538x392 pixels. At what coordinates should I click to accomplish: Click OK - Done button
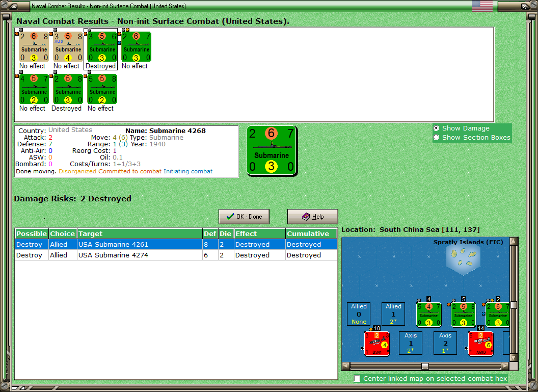click(x=244, y=217)
